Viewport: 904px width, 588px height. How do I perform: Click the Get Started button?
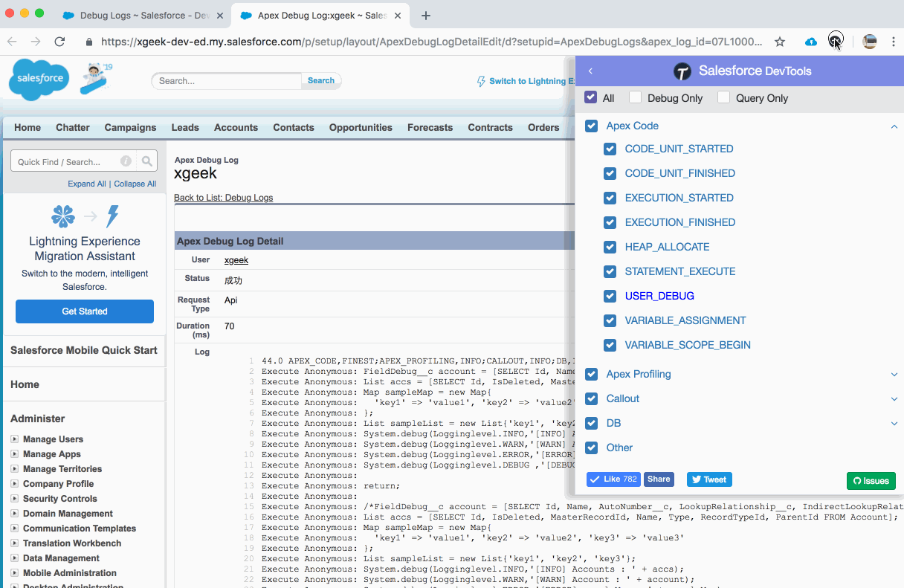(85, 311)
